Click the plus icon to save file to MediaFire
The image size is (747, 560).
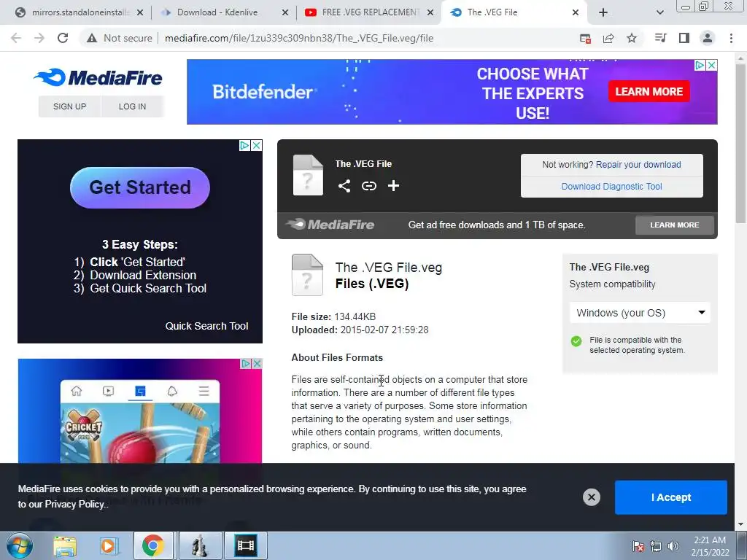393,186
